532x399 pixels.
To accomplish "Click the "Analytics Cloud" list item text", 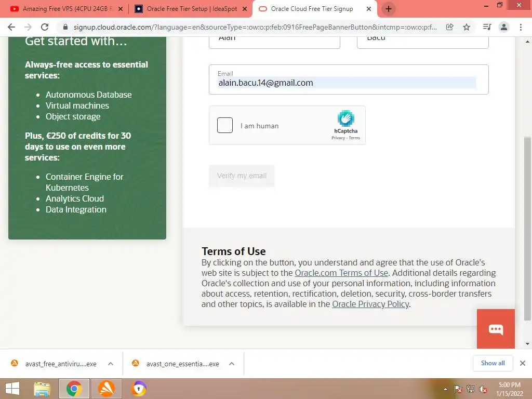I will pyautogui.click(x=75, y=198).
